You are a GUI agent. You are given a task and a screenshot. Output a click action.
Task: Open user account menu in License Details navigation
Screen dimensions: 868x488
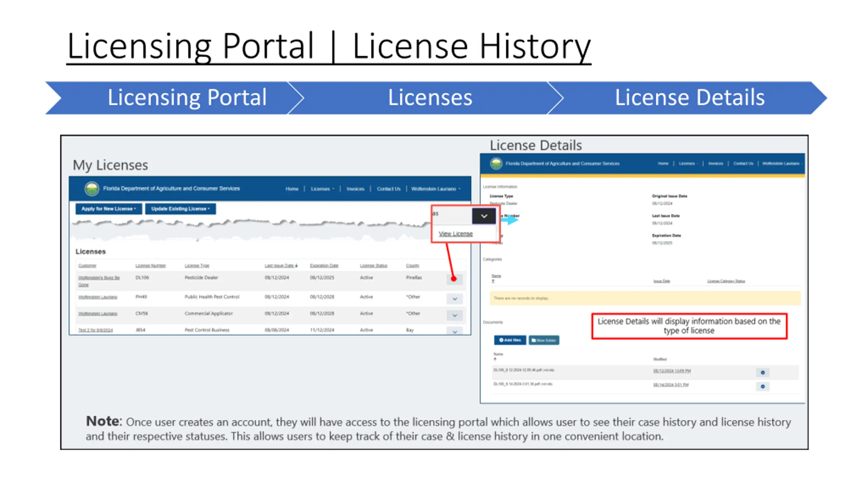coord(782,163)
